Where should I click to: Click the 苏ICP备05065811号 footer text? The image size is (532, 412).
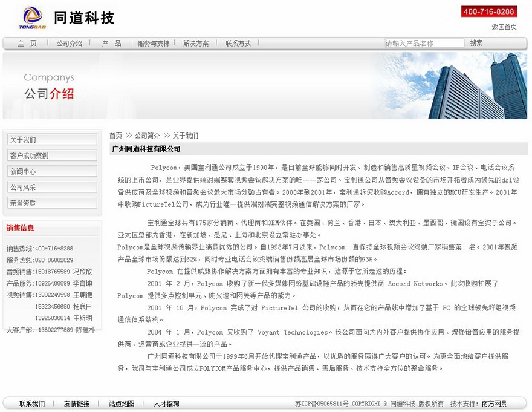click(x=322, y=404)
